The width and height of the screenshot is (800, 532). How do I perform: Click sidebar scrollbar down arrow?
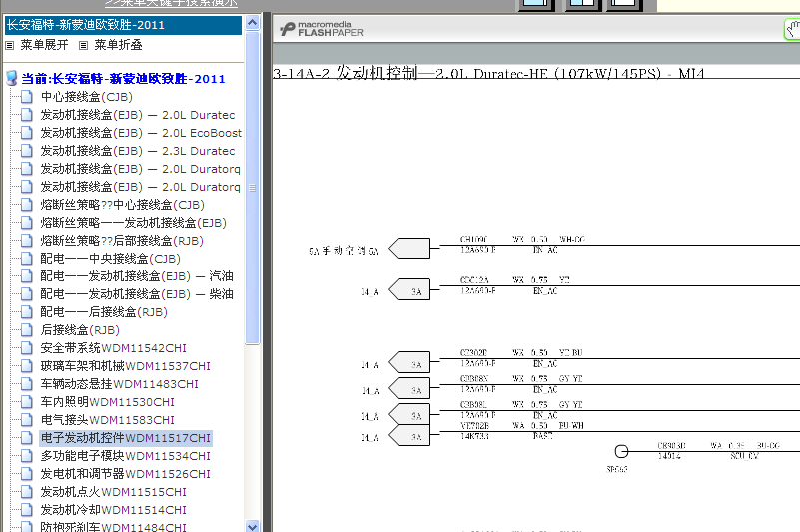[252, 526]
